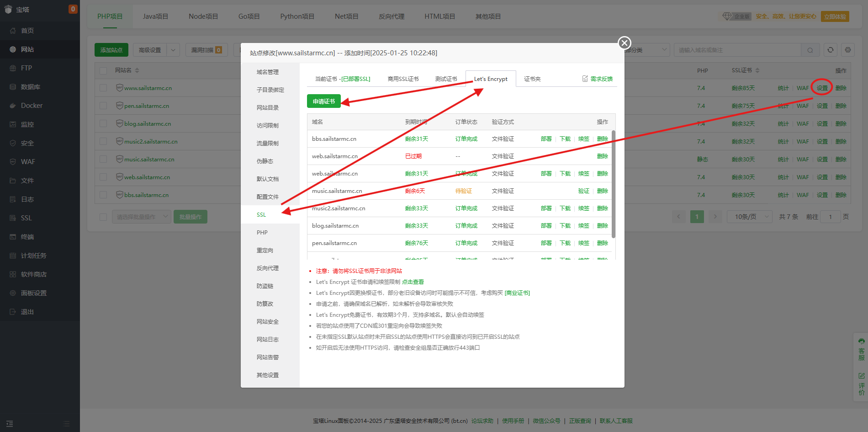
Task: Close the site modification dialog with X
Action: pyautogui.click(x=625, y=43)
